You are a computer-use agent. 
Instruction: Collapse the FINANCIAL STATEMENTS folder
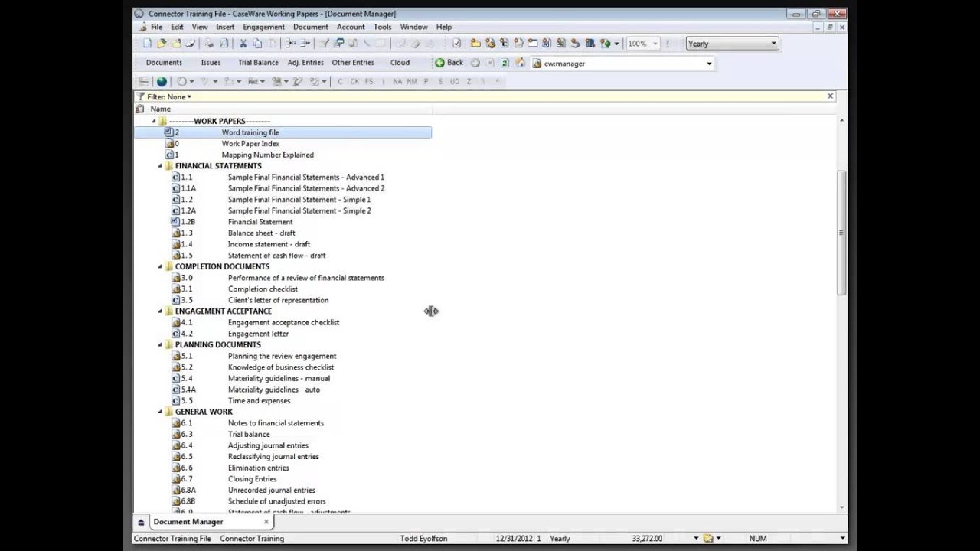pos(160,166)
